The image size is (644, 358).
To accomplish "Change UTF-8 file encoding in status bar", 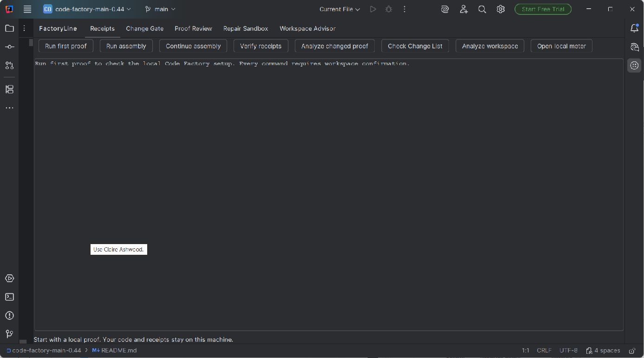I will coord(568,351).
